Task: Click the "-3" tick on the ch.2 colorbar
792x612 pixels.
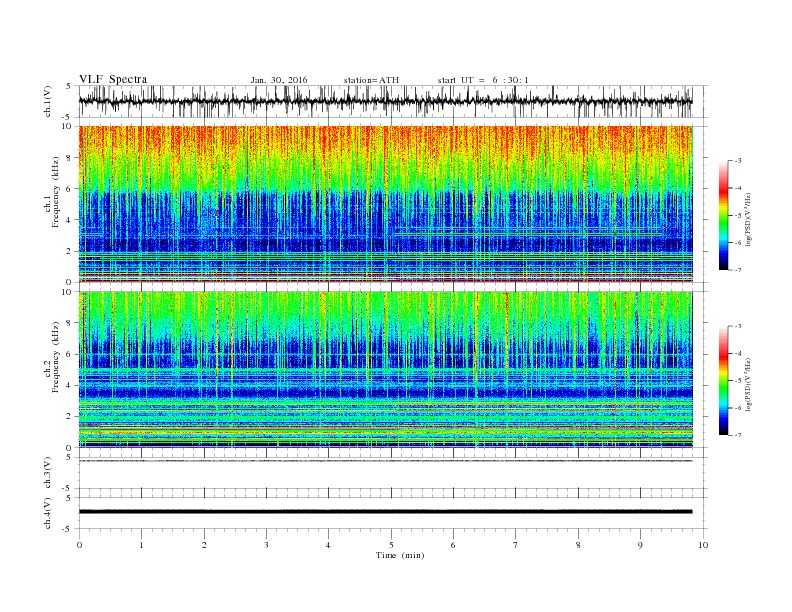Action: click(738, 326)
